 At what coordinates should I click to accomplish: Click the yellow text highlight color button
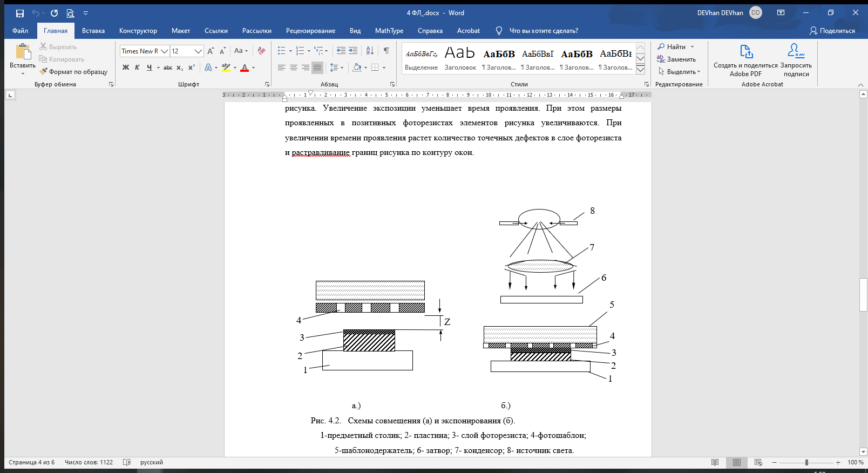tap(226, 67)
